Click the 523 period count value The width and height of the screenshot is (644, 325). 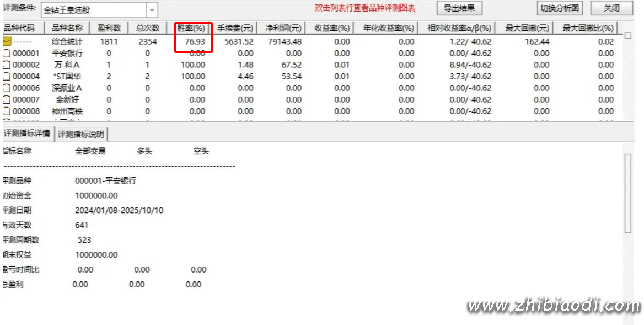pos(84,240)
